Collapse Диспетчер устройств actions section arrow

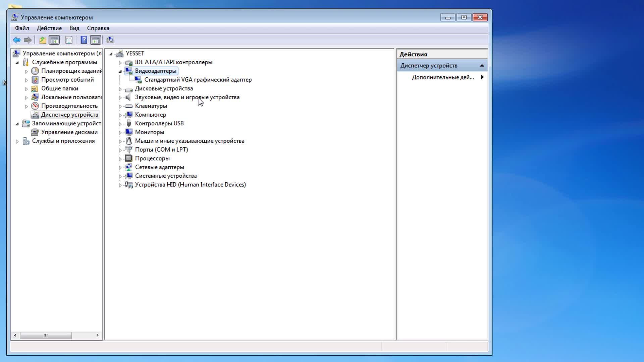click(x=482, y=66)
